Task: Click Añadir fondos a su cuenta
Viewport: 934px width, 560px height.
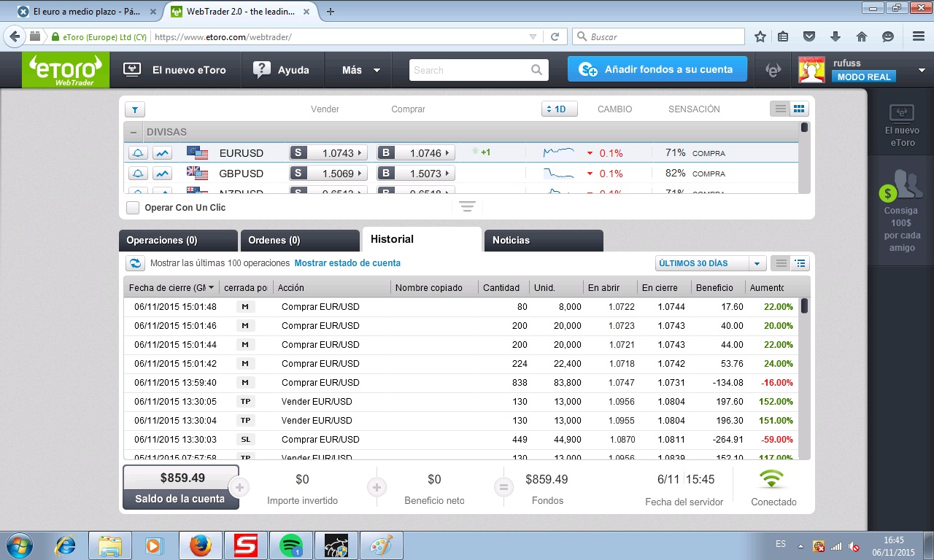Action: (x=657, y=70)
